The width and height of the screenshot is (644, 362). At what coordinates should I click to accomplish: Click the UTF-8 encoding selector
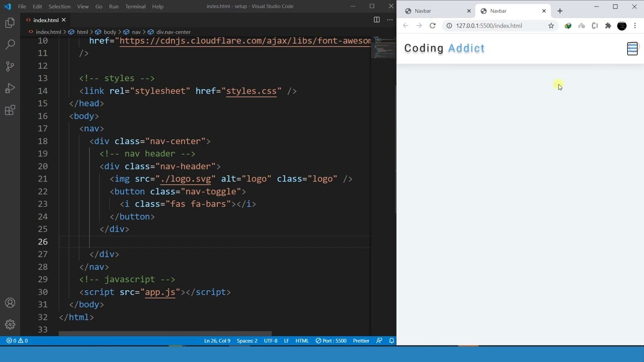click(x=271, y=340)
